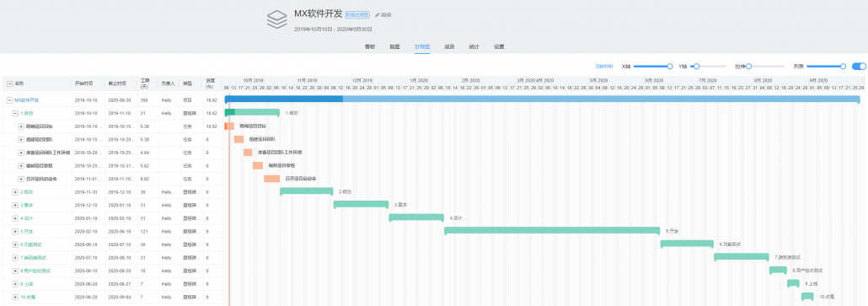
Task: Click the 10.收尾 milestone bar
Action: tap(807, 297)
